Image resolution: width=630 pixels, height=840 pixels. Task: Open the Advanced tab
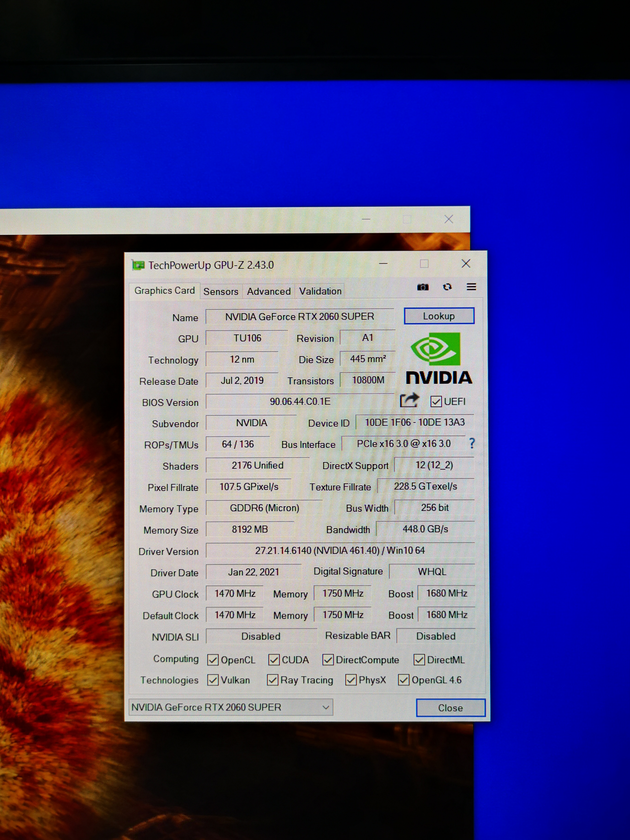pyautogui.click(x=268, y=292)
